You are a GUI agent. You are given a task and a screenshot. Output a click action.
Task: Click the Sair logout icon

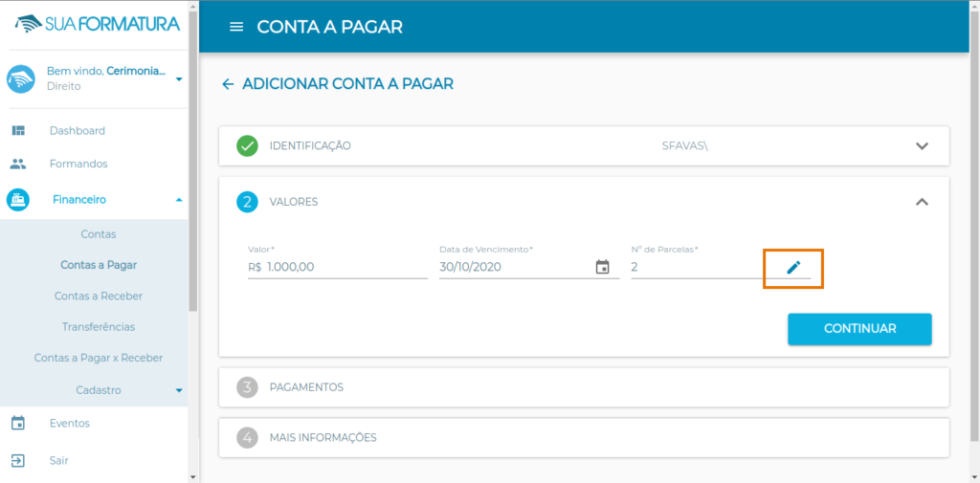(18, 460)
